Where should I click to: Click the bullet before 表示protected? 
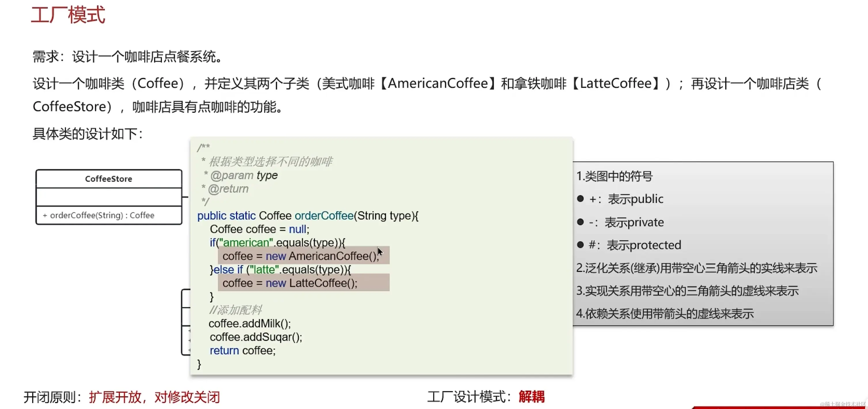pyautogui.click(x=580, y=245)
